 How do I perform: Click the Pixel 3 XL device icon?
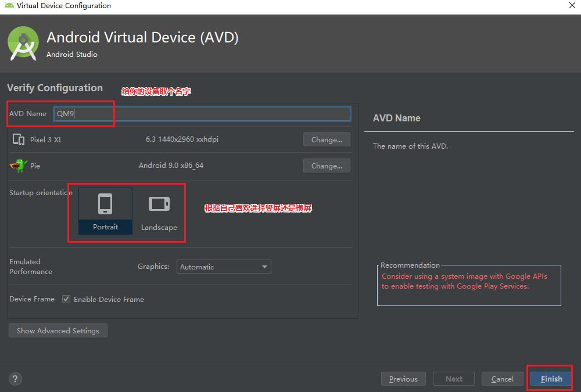click(19, 139)
